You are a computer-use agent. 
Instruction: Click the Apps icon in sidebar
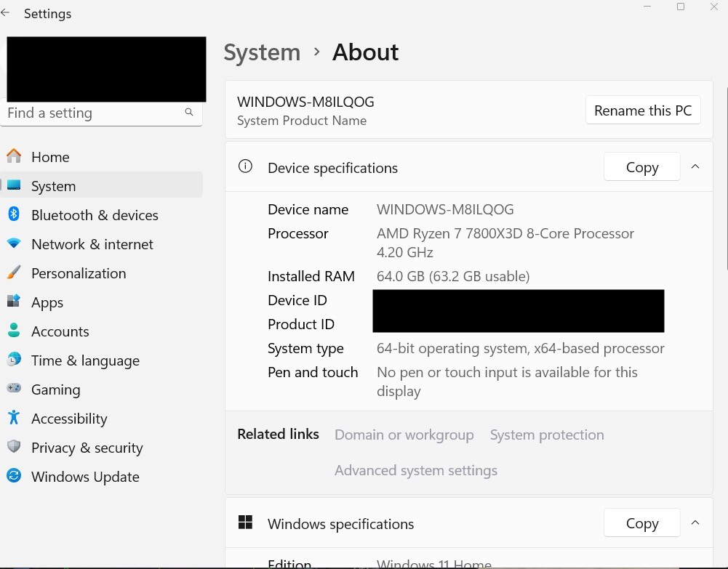[x=14, y=302]
